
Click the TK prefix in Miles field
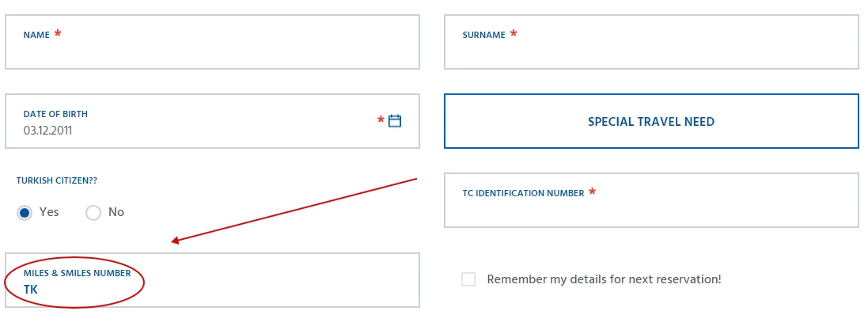pyautogui.click(x=30, y=289)
